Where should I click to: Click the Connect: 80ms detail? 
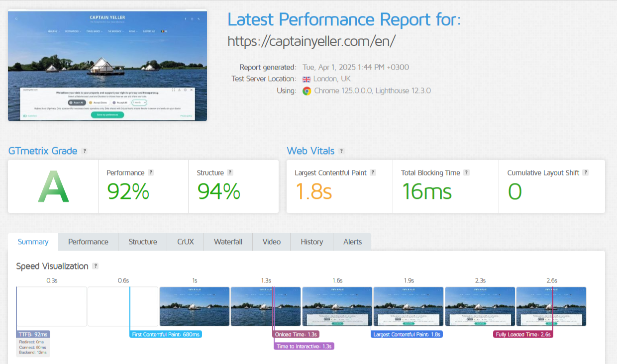32,347
